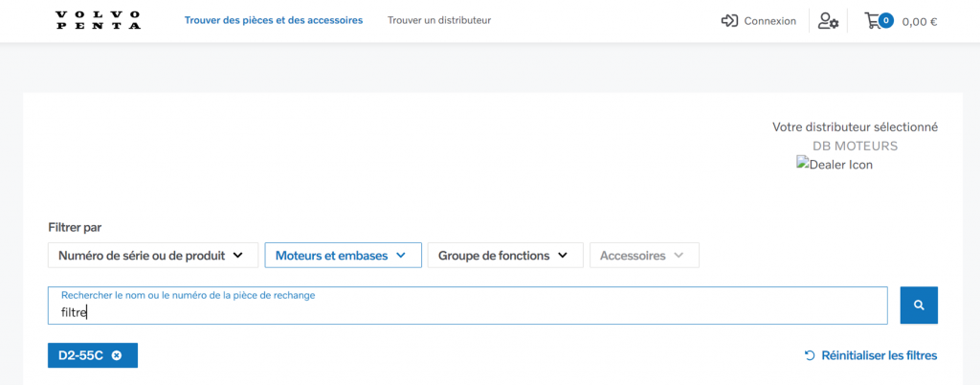Click the cart item count badge
The image size is (980, 385).
(886, 20)
